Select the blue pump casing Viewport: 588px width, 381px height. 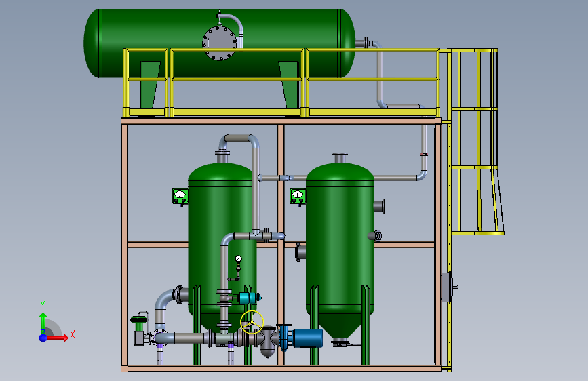coord(284,337)
